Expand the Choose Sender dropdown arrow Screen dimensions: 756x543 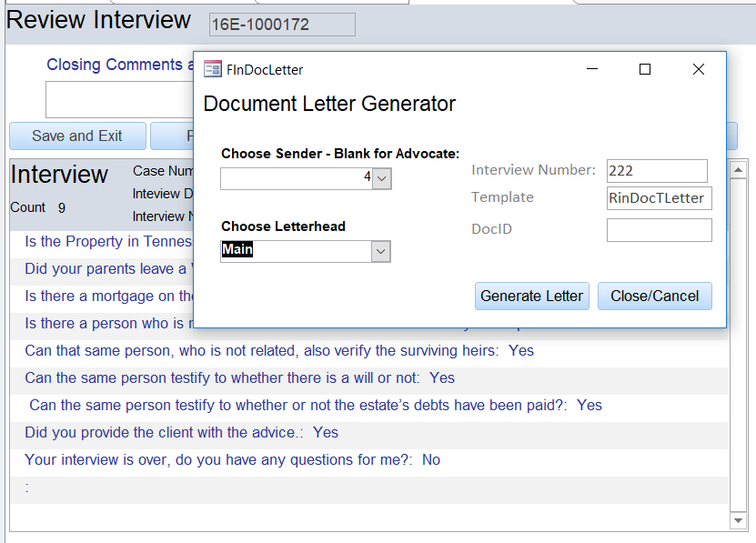(x=382, y=179)
